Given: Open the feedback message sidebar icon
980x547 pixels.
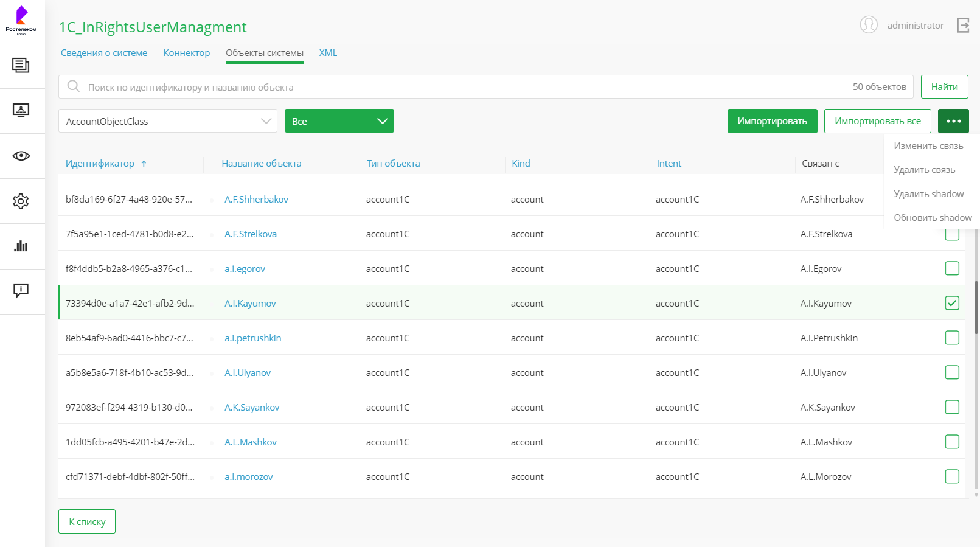Looking at the screenshot, I should tap(21, 291).
